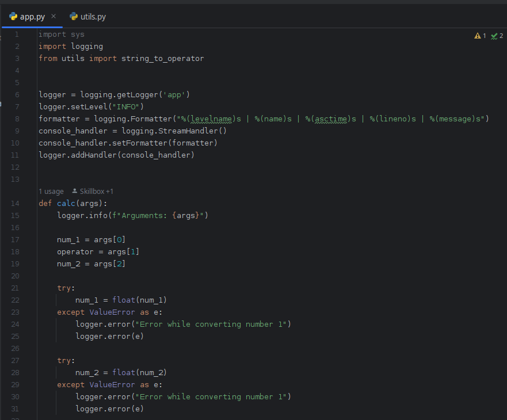Click line number 21 in the gutter
The height and width of the screenshot is (420, 507).
(x=15, y=288)
